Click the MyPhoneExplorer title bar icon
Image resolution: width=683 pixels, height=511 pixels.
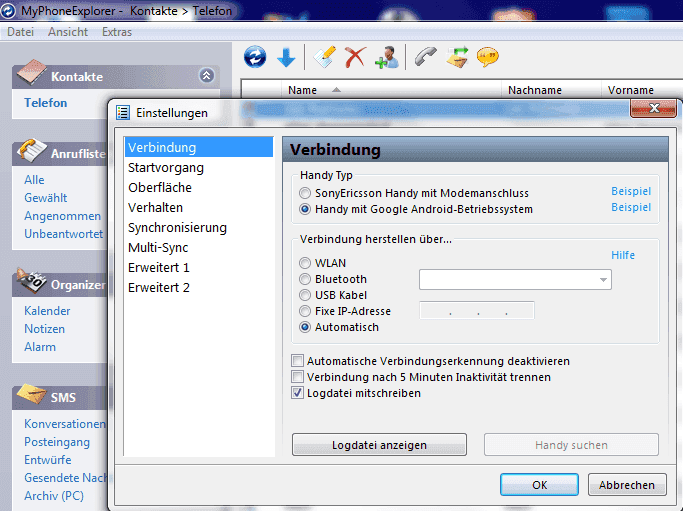pos(8,10)
